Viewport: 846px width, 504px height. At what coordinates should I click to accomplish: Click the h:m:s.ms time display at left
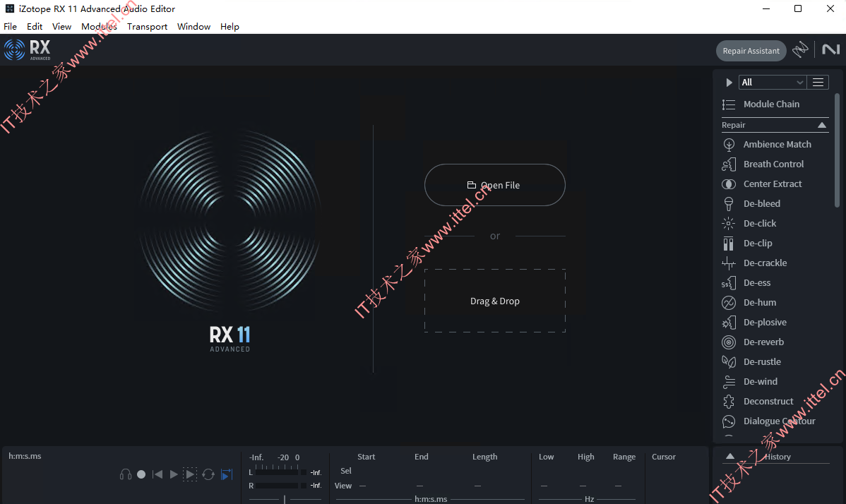pos(25,456)
